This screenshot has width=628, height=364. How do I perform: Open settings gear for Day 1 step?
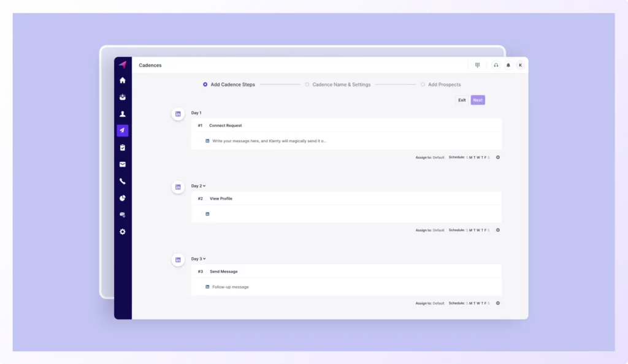(x=498, y=157)
